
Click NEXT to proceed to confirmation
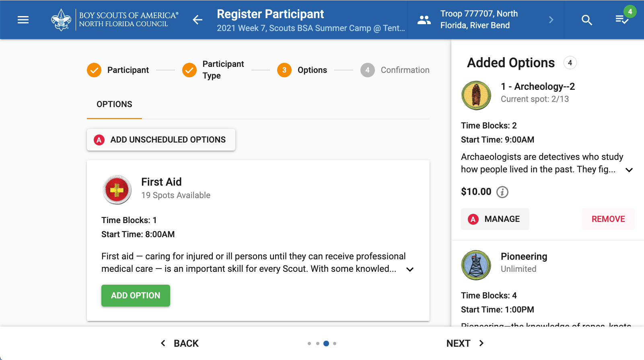[465, 343]
